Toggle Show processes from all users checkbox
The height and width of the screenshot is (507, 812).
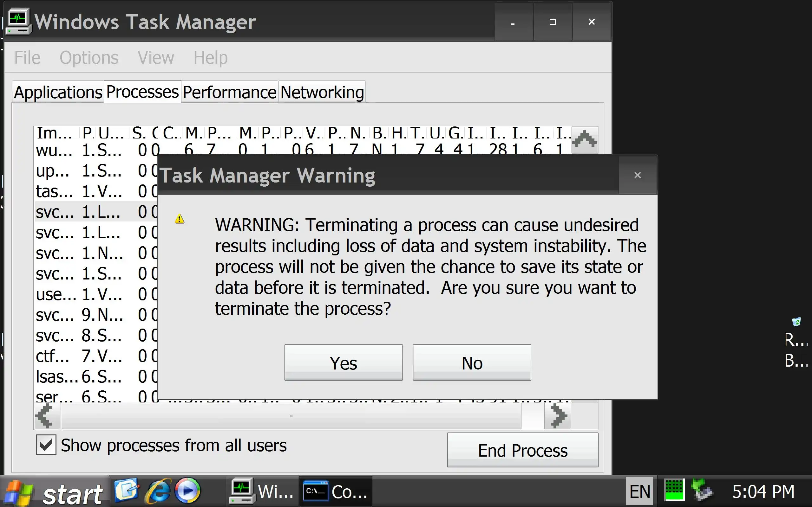pyautogui.click(x=46, y=445)
